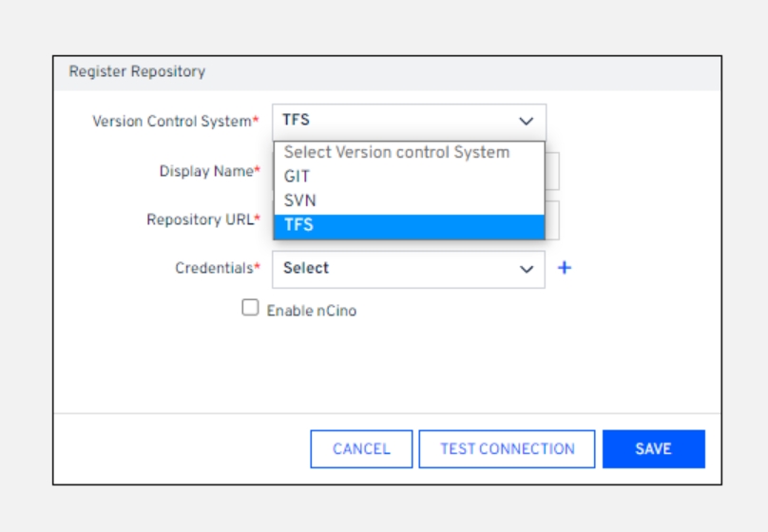Click the Version Control System chevron arrow
Viewport: 768px width, 532px height.
[x=526, y=122]
